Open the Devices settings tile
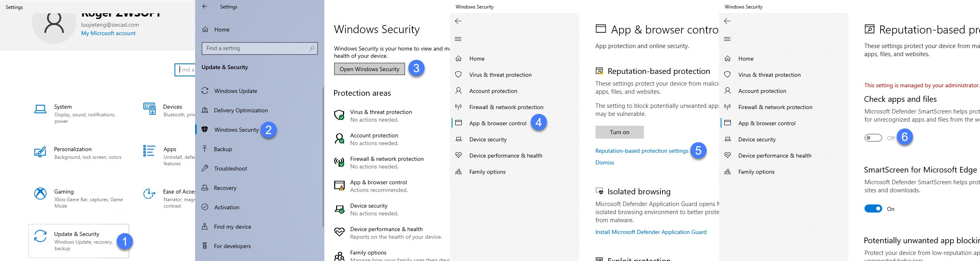The image size is (980, 261). click(x=169, y=110)
